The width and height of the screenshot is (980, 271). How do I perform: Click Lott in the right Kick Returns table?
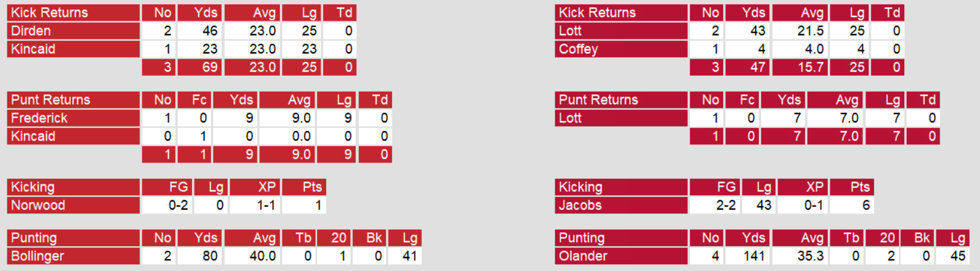[570, 31]
